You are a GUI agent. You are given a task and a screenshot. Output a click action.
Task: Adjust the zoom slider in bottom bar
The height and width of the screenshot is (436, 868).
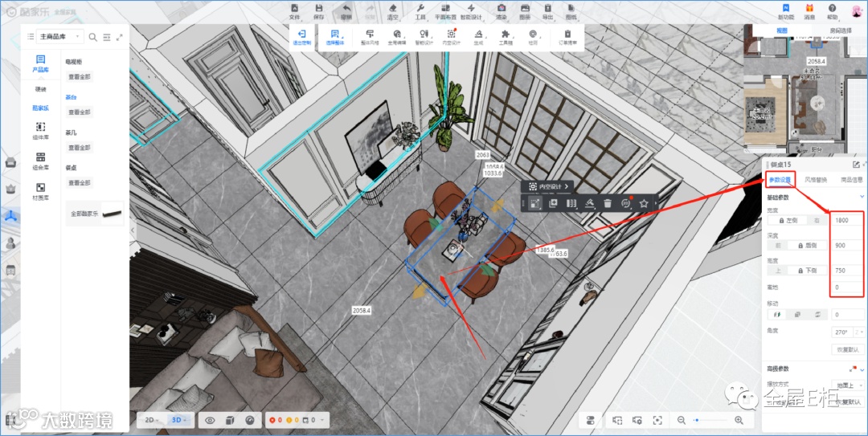pyautogui.click(x=710, y=421)
